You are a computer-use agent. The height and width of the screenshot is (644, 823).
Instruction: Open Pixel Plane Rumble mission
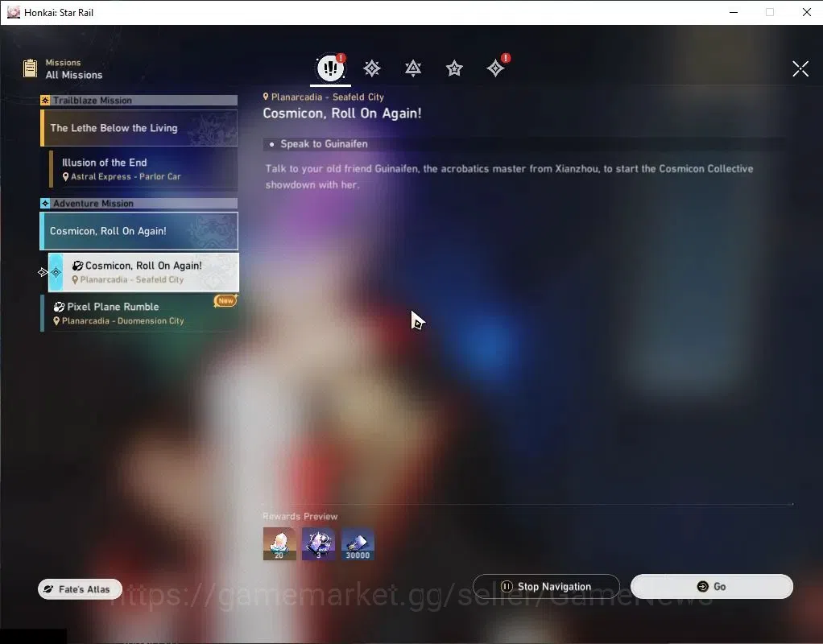(x=139, y=313)
